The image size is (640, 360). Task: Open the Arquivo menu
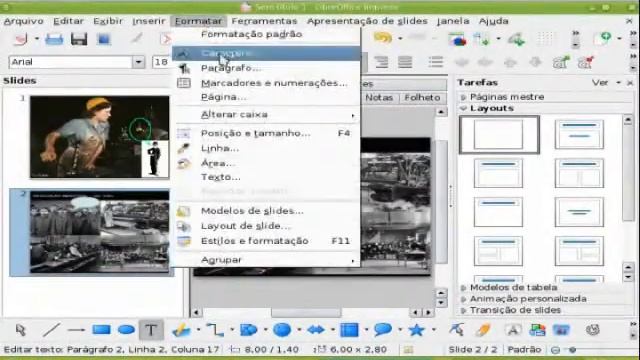[x=24, y=21]
